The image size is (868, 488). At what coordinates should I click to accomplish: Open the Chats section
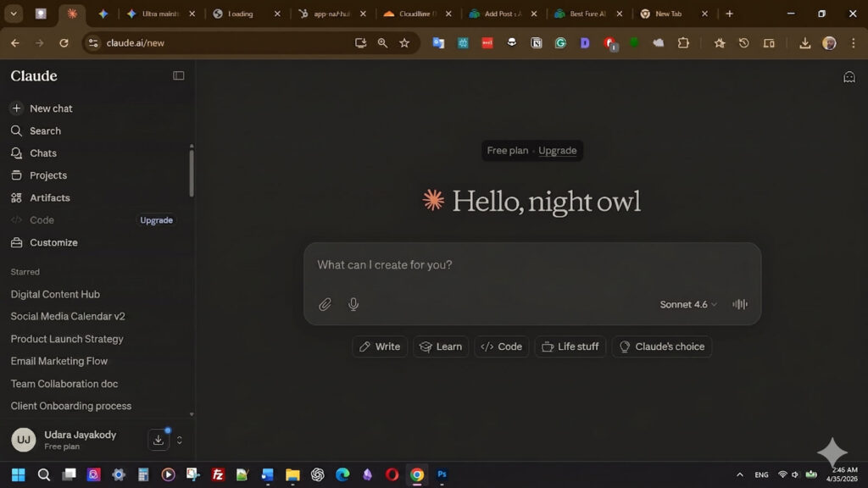pos(45,153)
